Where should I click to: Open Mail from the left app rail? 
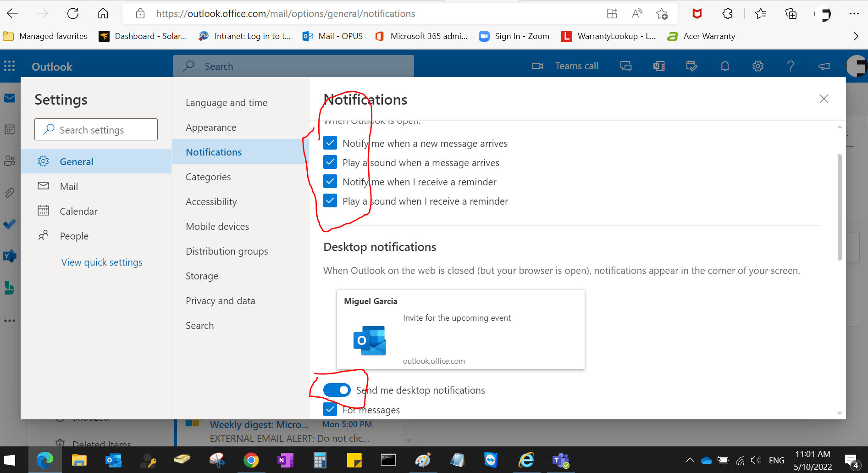pyautogui.click(x=10, y=98)
